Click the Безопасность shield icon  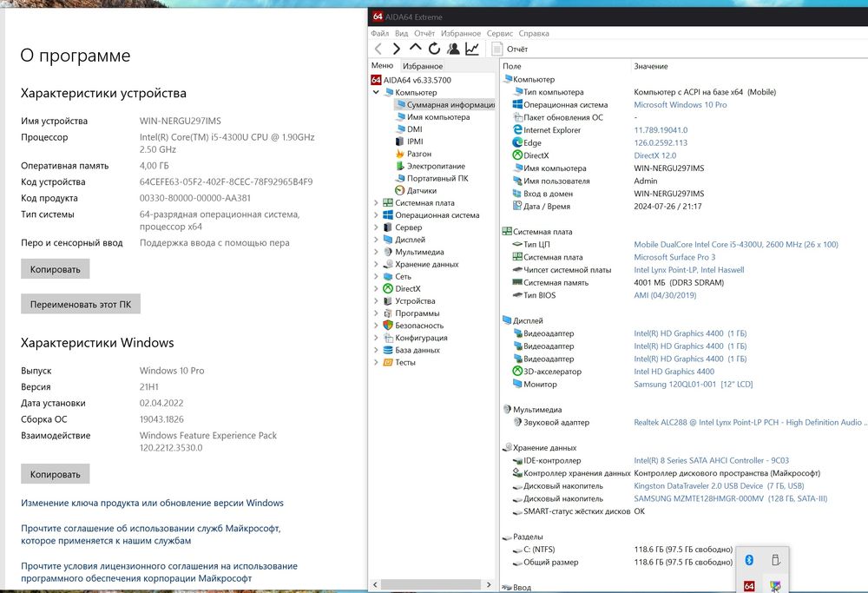[388, 325]
